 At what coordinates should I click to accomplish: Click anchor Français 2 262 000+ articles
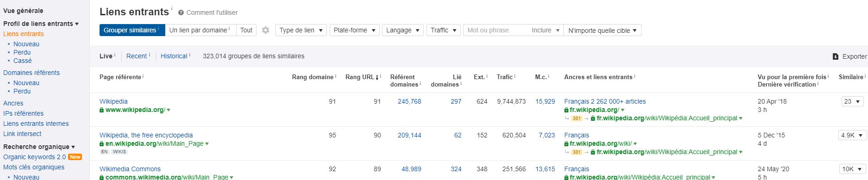[605, 101]
